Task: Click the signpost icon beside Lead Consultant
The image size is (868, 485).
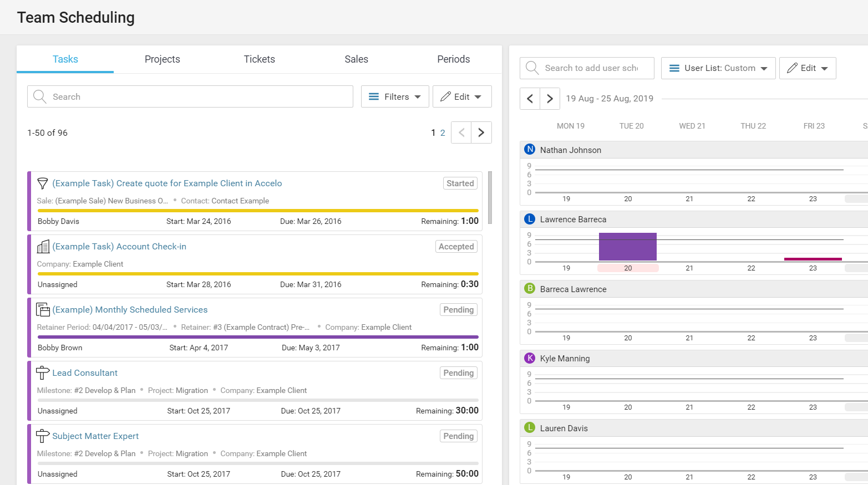Action: (43, 373)
